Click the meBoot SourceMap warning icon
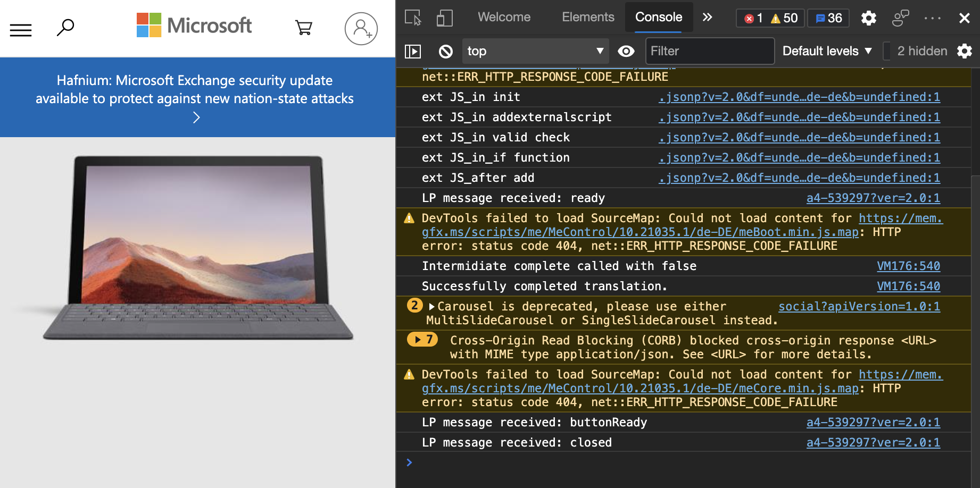 tap(409, 218)
